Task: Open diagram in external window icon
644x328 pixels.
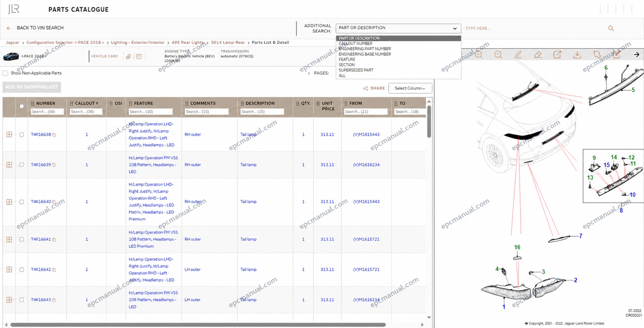Action: [x=557, y=55]
